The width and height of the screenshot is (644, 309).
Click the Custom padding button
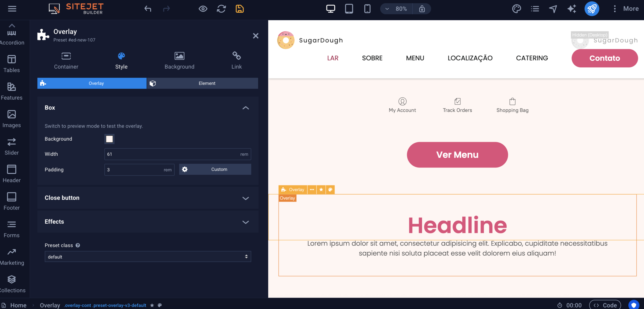coord(215,169)
